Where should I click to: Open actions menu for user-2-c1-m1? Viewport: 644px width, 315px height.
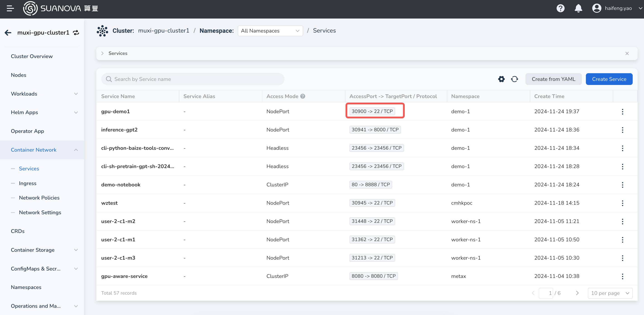pyautogui.click(x=622, y=240)
